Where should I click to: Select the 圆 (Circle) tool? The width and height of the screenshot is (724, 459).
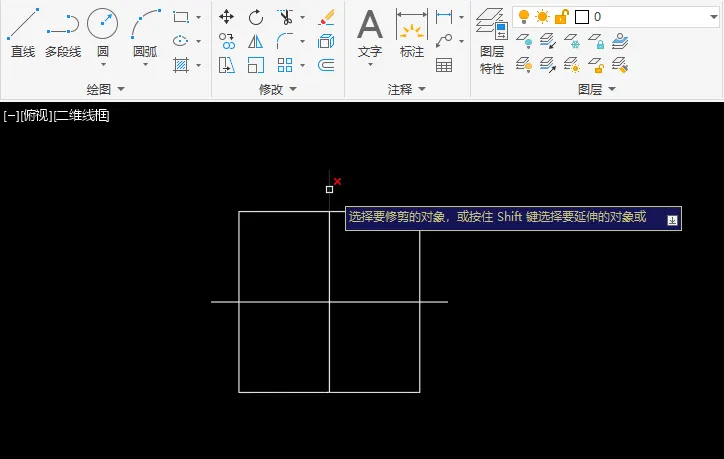point(103,32)
